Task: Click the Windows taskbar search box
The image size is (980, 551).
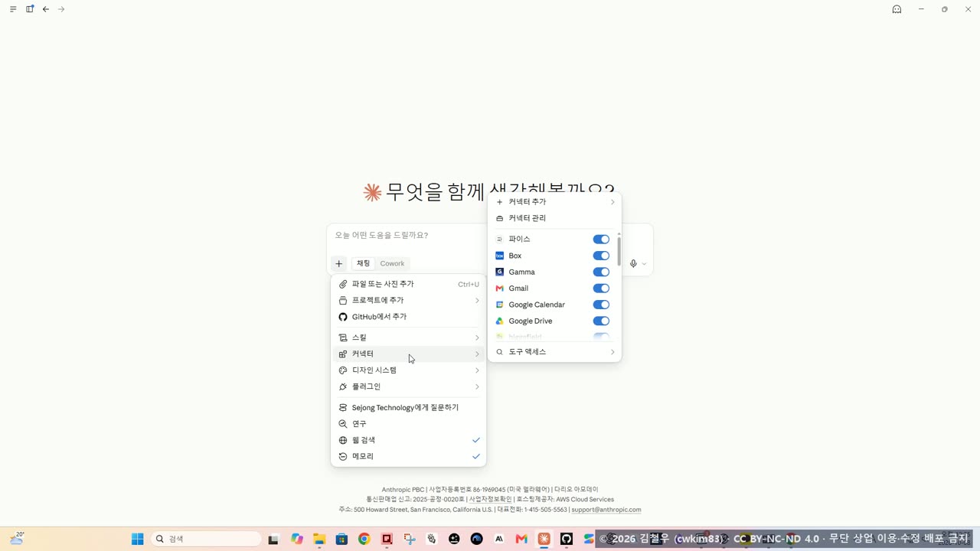Action: pos(207,539)
